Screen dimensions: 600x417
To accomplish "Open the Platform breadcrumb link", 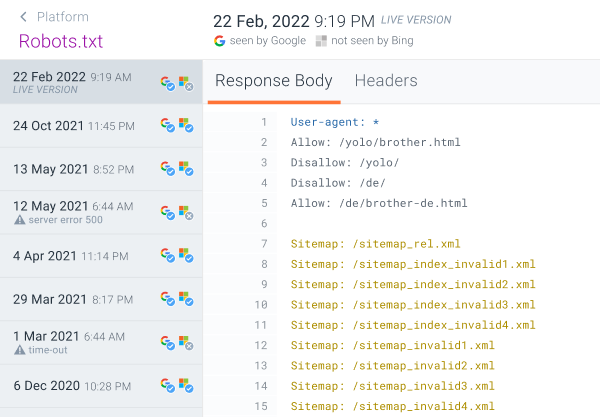I will click(63, 17).
